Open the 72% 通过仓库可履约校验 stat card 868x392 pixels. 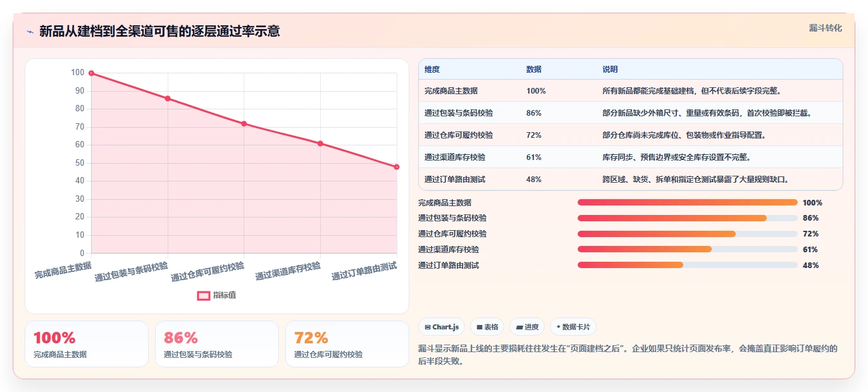click(x=347, y=344)
